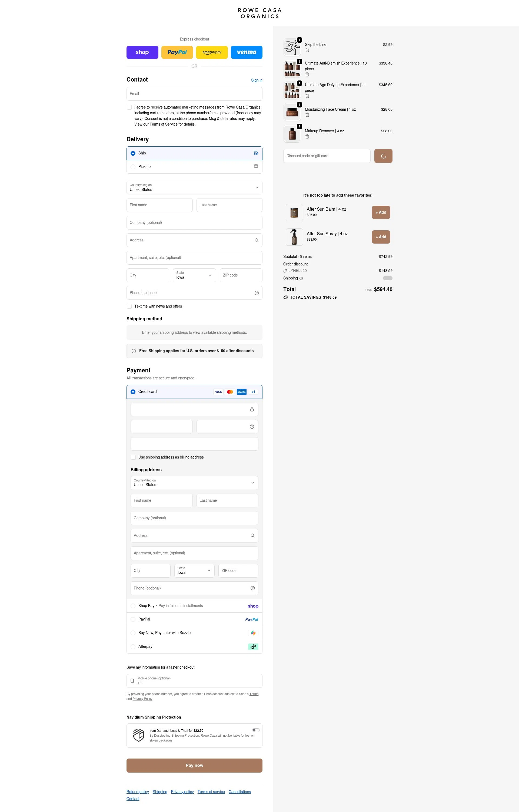Pay with Venmo express checkout
Screen dimensions: 519x812
click(246, 52)
